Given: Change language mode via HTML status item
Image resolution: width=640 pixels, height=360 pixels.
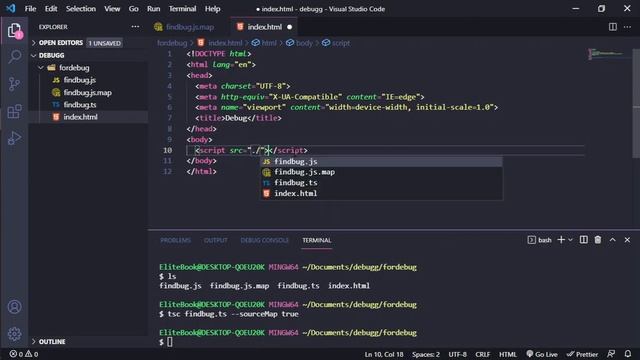Looking at the screenshot, I should click(508, 354).
